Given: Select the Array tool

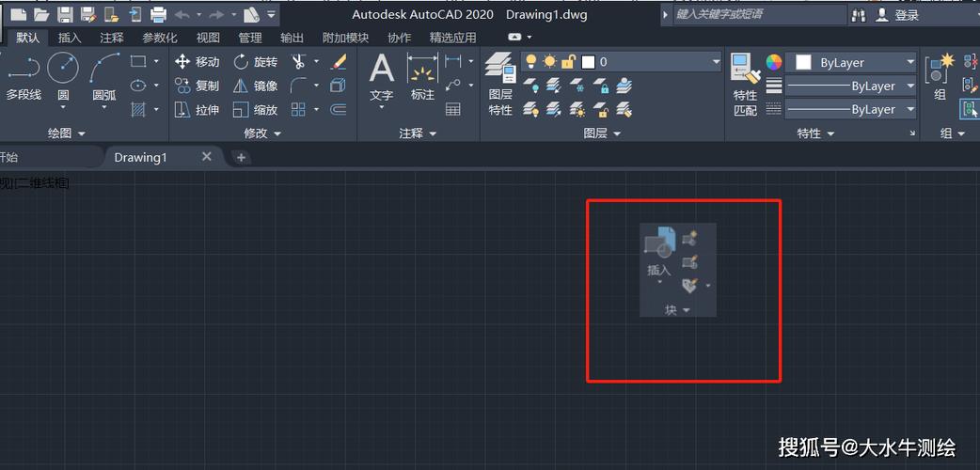Looking at the screenshot, I should click(x=299, y=109).
